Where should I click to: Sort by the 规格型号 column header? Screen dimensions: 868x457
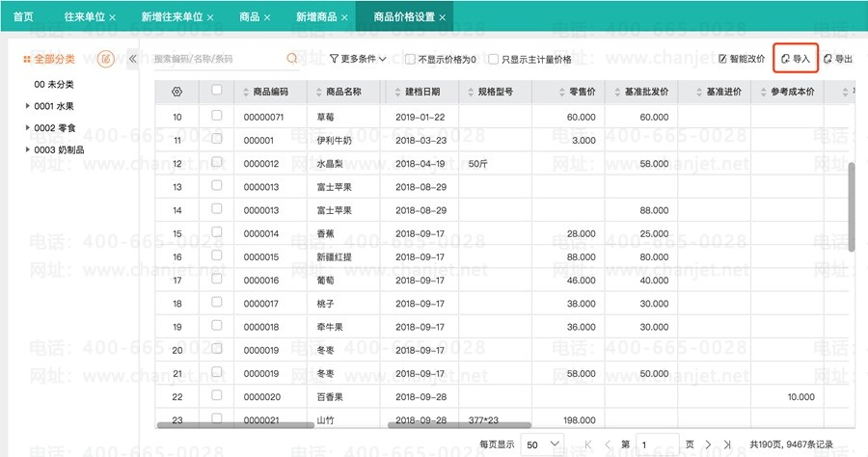pos(496,92)
